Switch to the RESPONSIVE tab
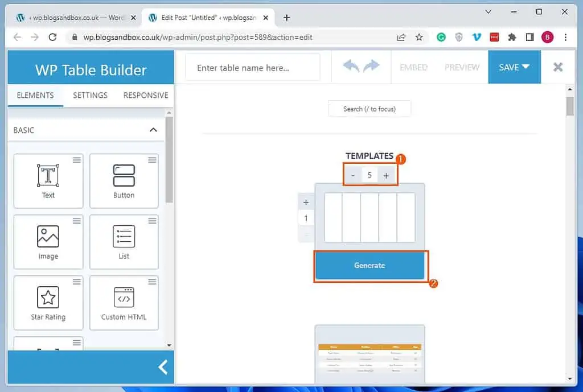Image resolution: width=583 pixels, height=392 pixels. tap(146, 95)
